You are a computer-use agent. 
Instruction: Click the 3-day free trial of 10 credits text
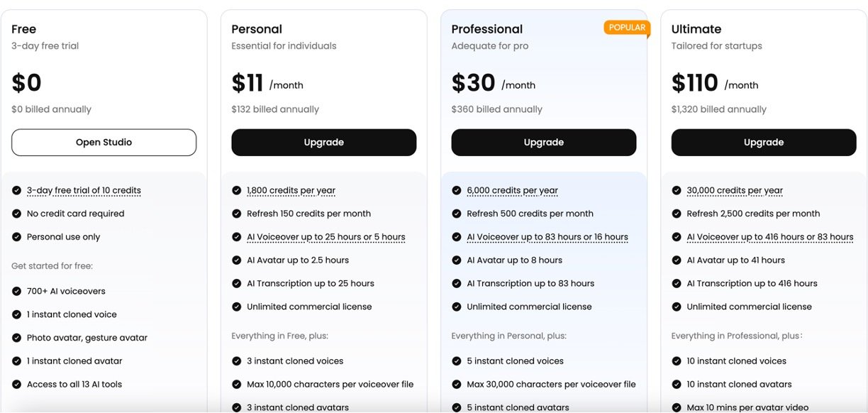pyautogui.click(x=84, y=190)
